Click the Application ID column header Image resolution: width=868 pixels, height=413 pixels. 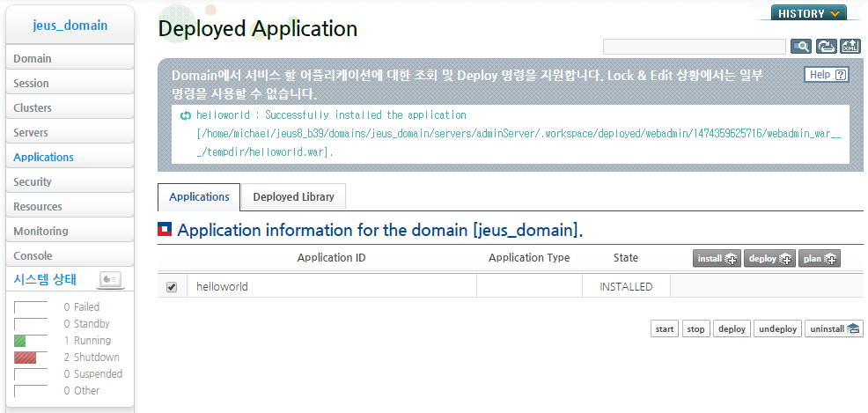click(331, 257)
